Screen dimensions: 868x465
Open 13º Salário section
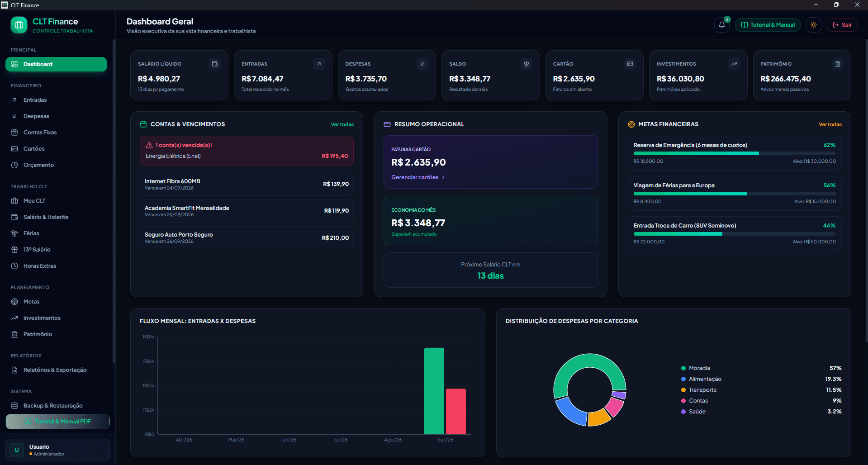point(56,250)
